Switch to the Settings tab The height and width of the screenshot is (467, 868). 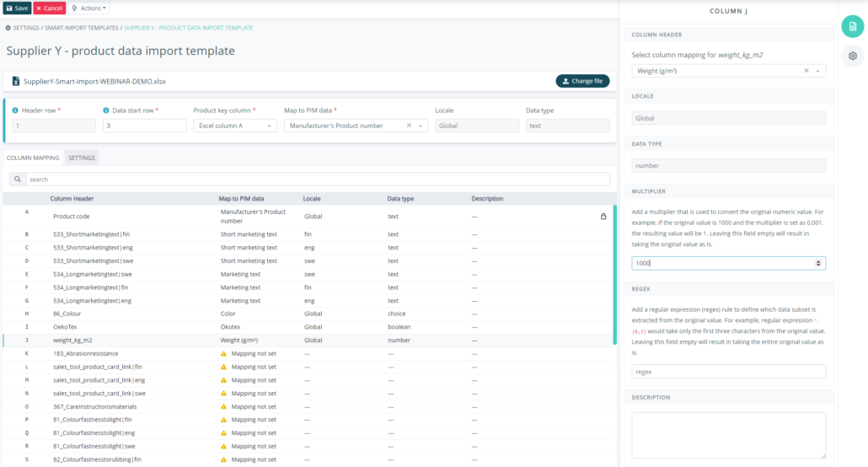pyautogui.click(x=82, y=158)
